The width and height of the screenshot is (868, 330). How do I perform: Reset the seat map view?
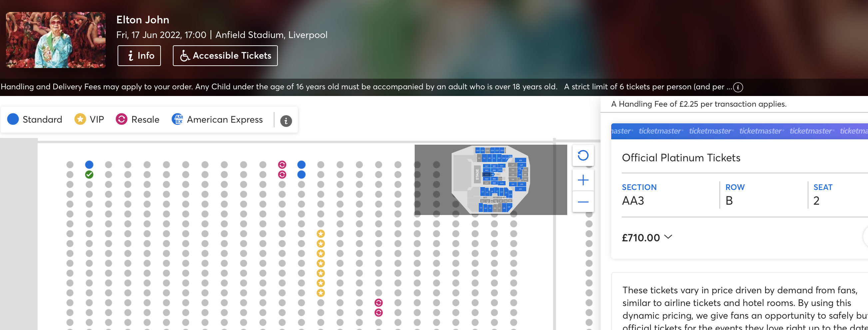click(583, 155)
